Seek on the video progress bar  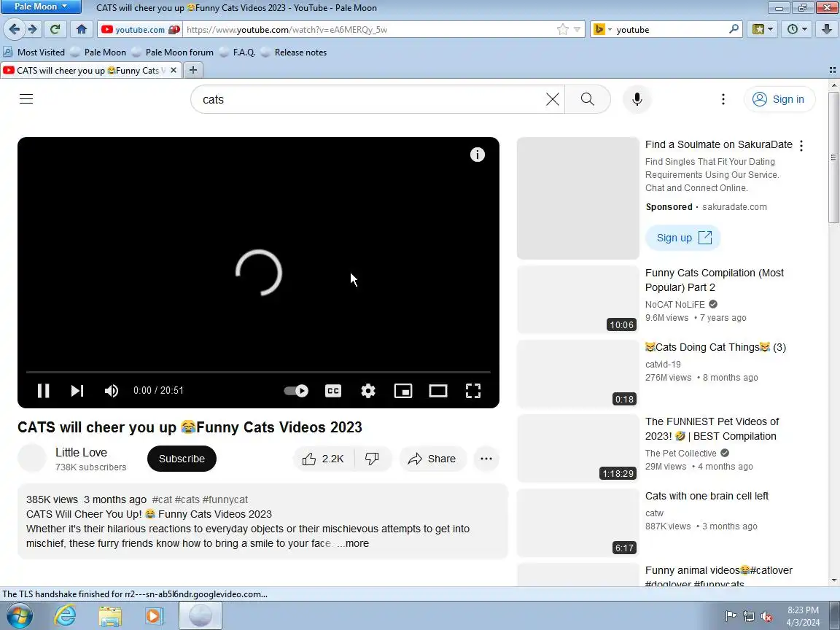tap(258, 372)
